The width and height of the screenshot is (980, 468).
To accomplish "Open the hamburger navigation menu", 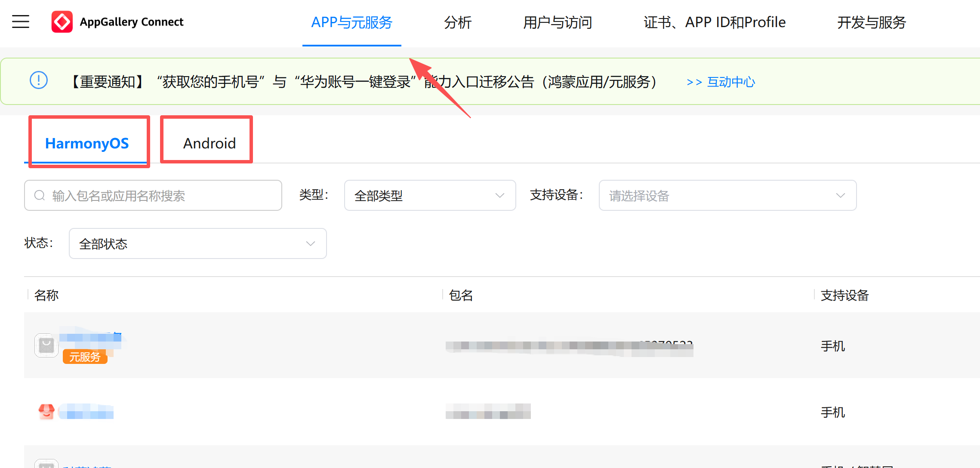I will 21,22.
